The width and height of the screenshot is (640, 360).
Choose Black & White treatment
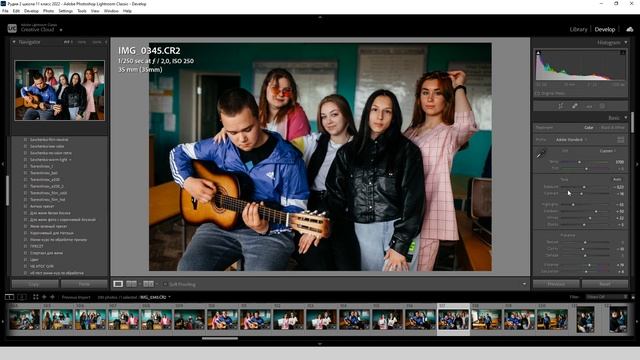point(612,128)
